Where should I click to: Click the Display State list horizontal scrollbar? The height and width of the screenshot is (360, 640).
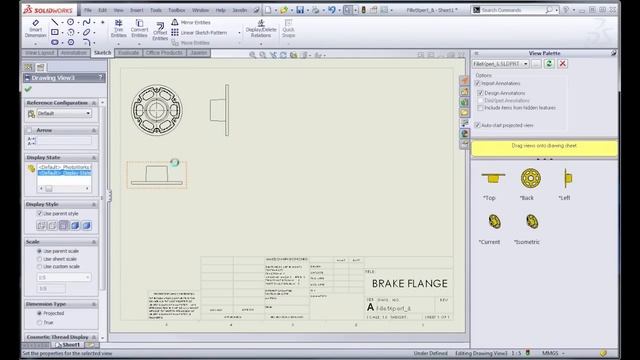tap(64, 189)
